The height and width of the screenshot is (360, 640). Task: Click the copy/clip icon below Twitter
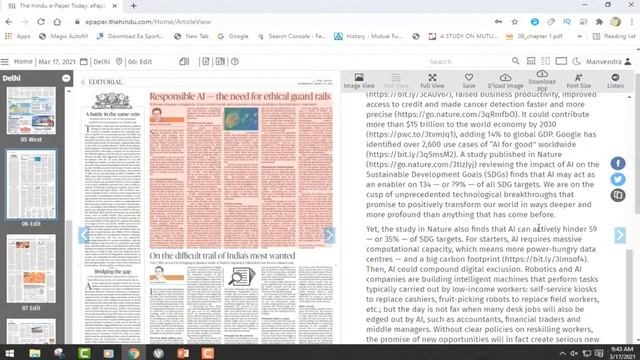618,195
